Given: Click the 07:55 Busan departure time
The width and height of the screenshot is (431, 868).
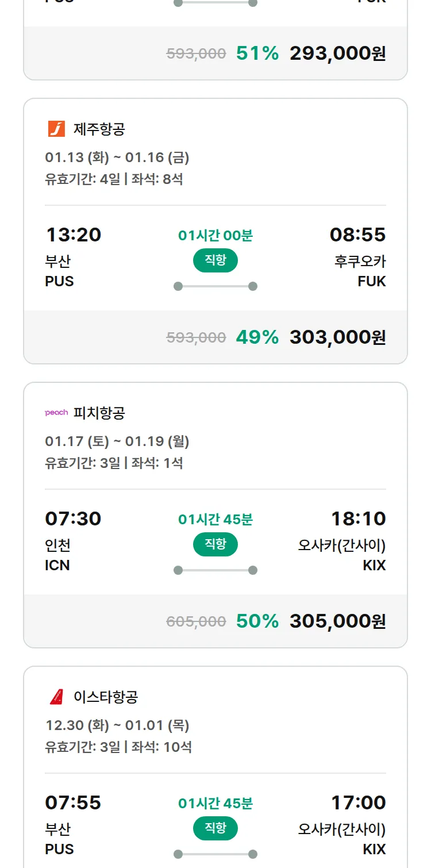Looking at the screenshot, I should (x=73, y=802).
